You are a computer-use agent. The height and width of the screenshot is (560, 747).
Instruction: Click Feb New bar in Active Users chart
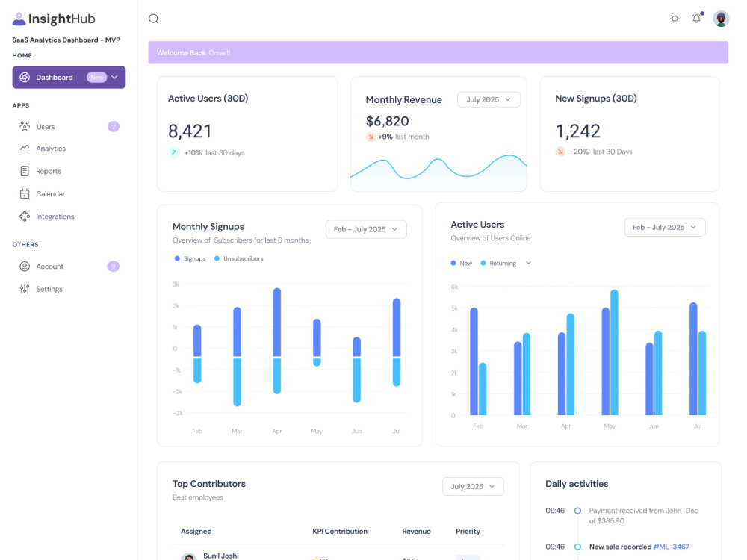pos(474,361)
